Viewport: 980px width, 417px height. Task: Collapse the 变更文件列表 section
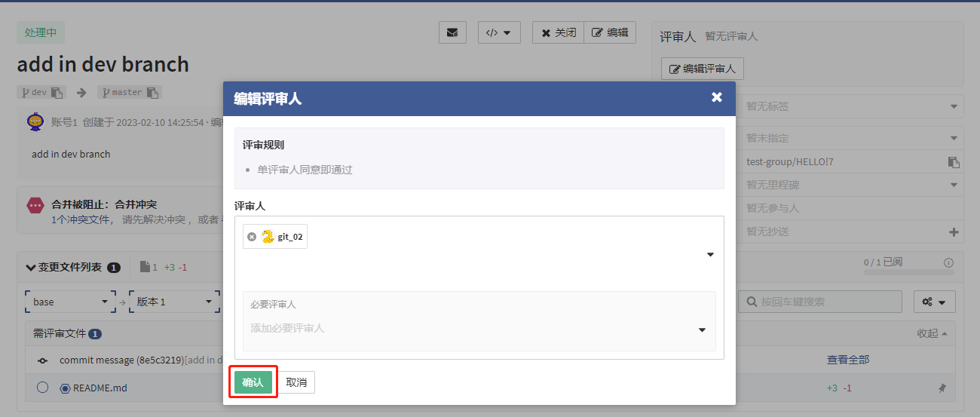tap(30, 267)
